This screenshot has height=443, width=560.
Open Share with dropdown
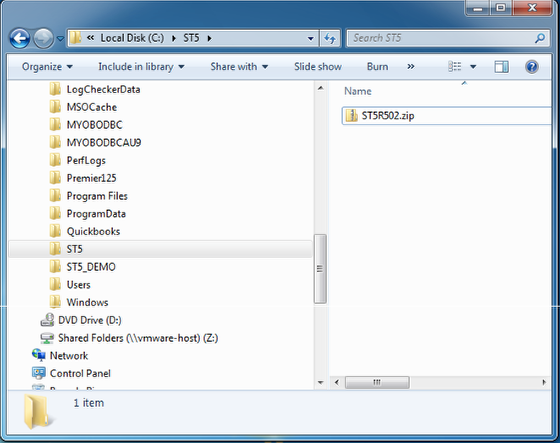click(239, 67)
